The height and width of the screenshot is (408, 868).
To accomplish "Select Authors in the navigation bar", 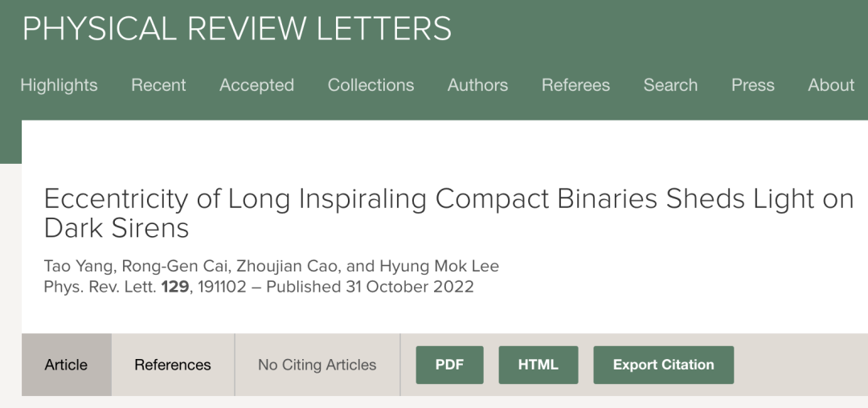I will click(477, 85).
